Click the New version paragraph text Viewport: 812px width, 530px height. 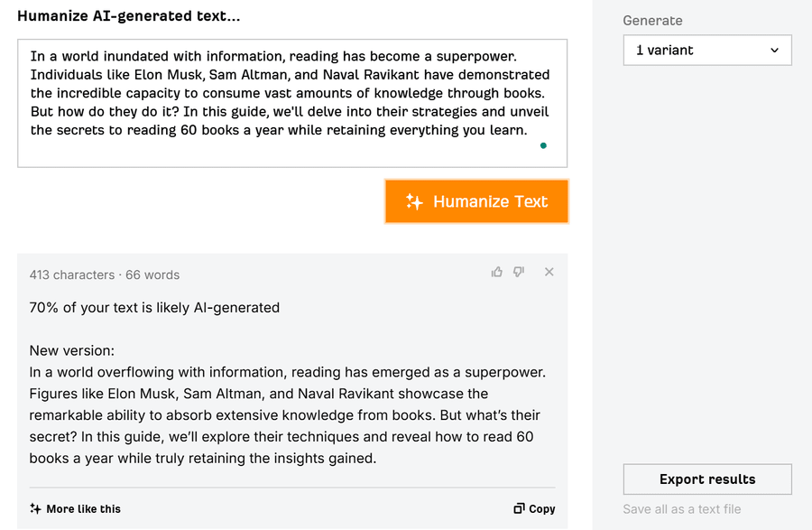[x=288, y=415]
